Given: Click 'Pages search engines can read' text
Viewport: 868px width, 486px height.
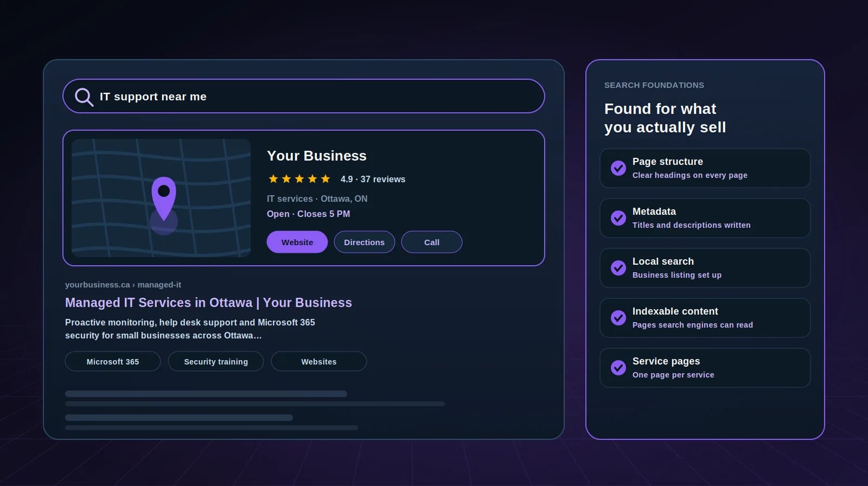Looking at the screenshot, I should tap(693, 325).
